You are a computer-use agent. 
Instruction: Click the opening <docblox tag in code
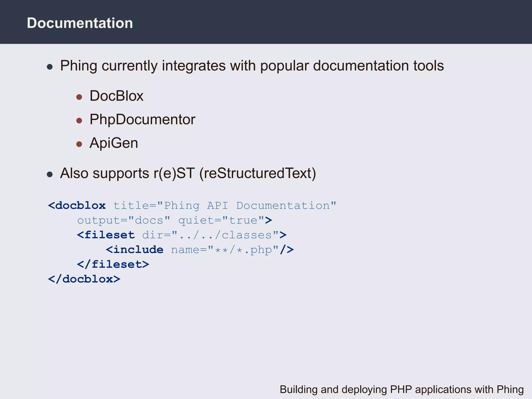77,206
